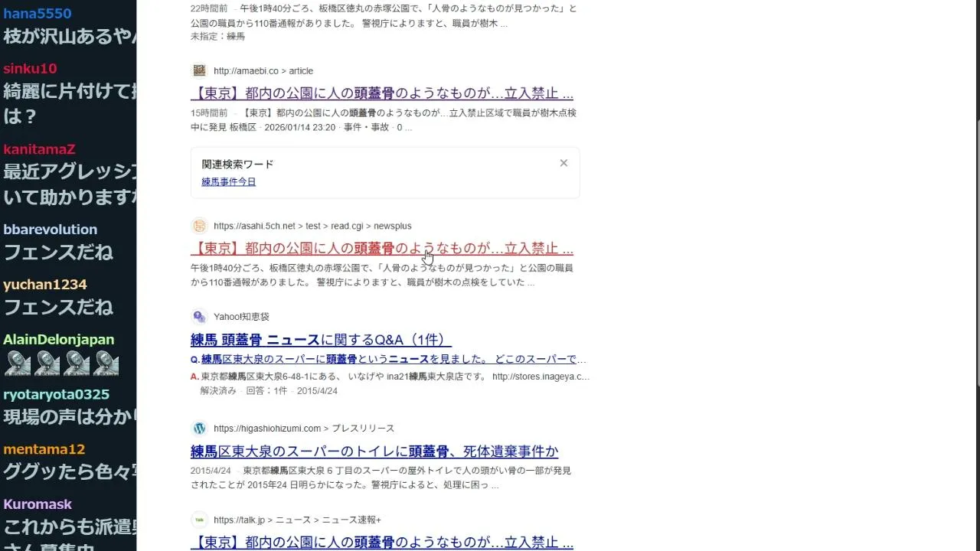This screenshot has height=551, width=980.
Task: Click chat username yuchan1234
Action: coord(45,285)
